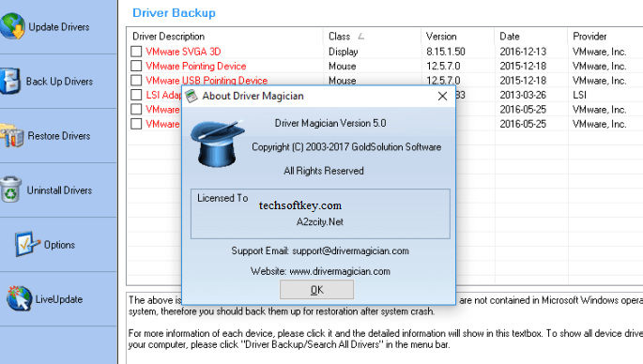The width and height of the screenshot is (643, 364).
Task: Click the magician hat logo in About dialog
Action: tap(218, 144)
